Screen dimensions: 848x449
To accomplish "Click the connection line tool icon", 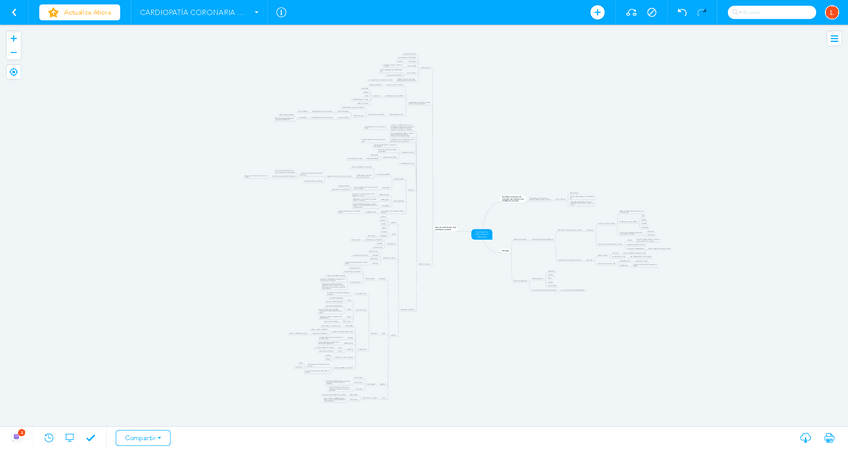I will [x=631, y=12].
